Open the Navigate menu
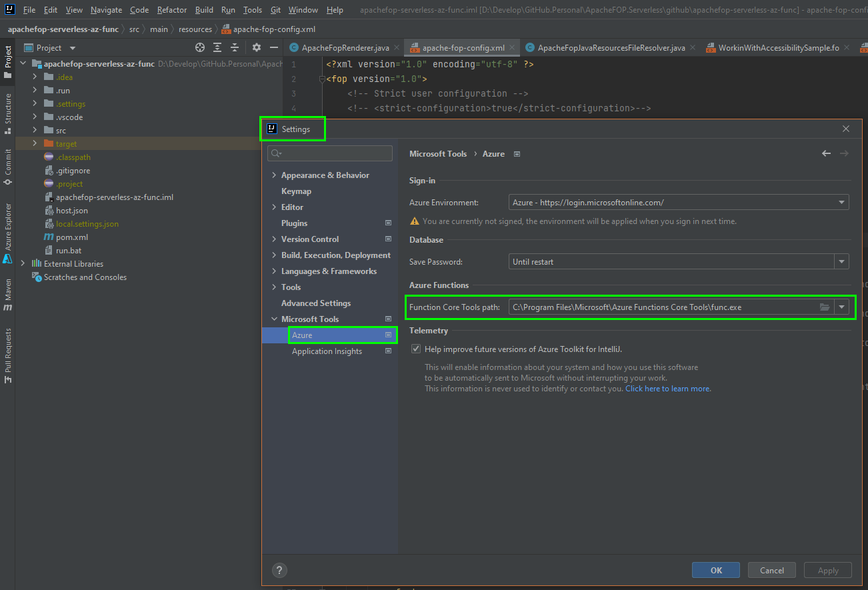This screenshot has height=590, width=868. pyautogui.click(x=106, y=10)
